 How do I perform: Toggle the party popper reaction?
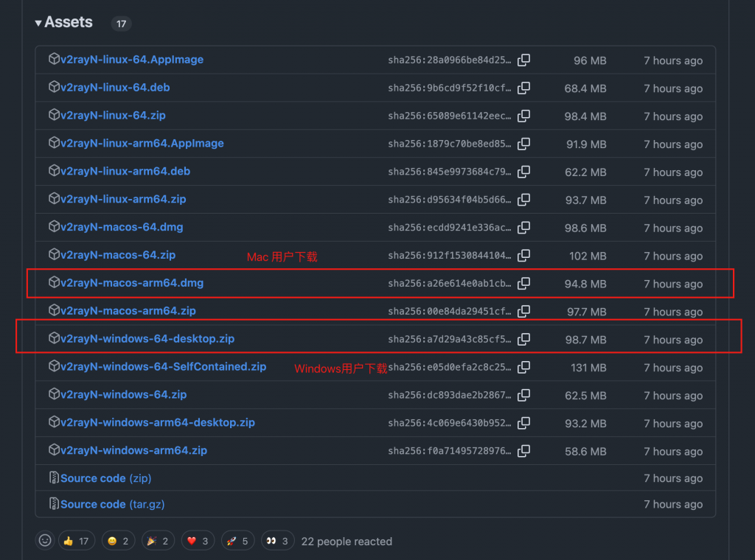157,541
